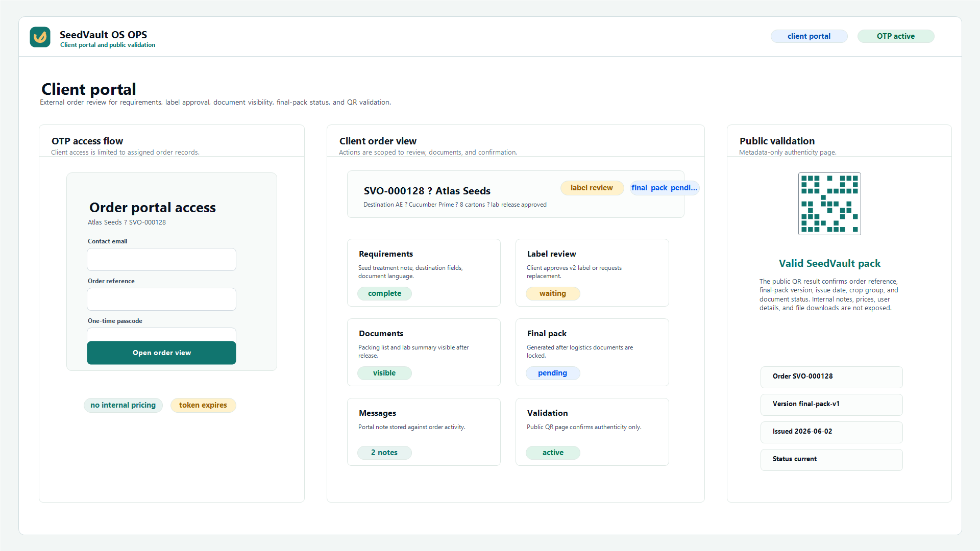Select the OTP active status pill
The width and height of the screenshot is (980, 551).
[896, 36]
